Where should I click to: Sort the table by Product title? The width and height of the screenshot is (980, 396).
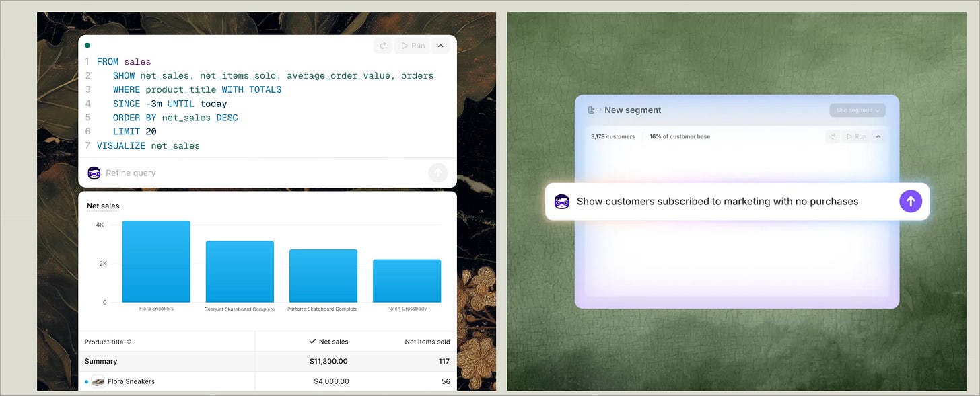click(x=130, y=341)
